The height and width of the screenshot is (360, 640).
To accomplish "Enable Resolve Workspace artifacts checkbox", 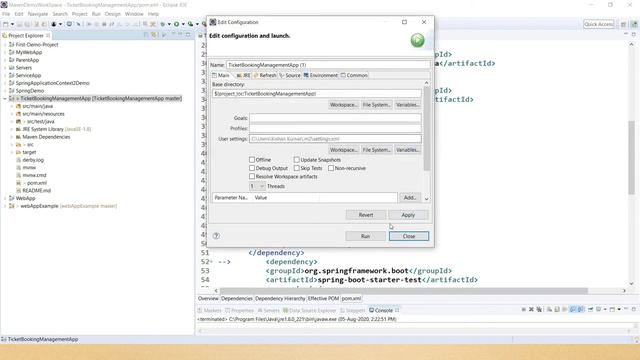I will coord(252,176).
